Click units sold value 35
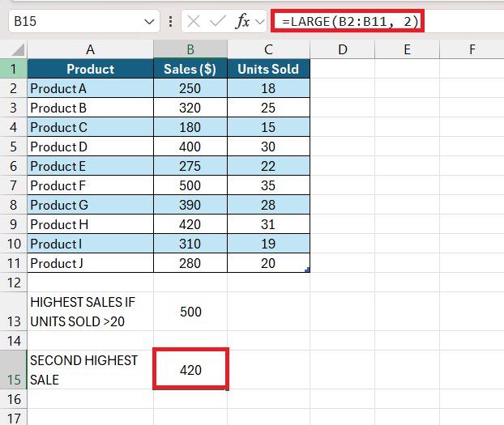 (x=268, y=185)
